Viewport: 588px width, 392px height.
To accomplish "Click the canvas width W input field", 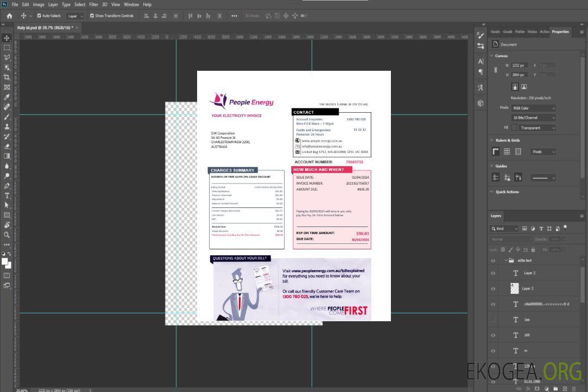I will point(519,65).
